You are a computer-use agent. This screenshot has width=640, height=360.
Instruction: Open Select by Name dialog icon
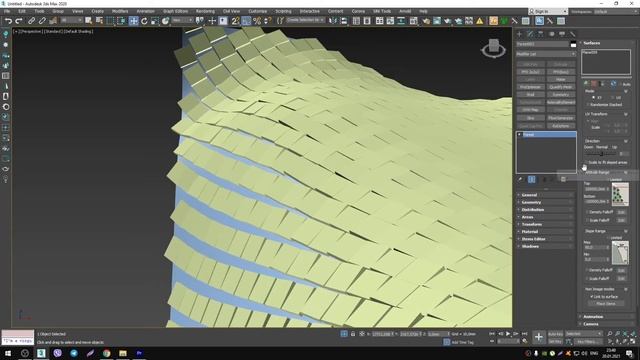tap(99, 20)
